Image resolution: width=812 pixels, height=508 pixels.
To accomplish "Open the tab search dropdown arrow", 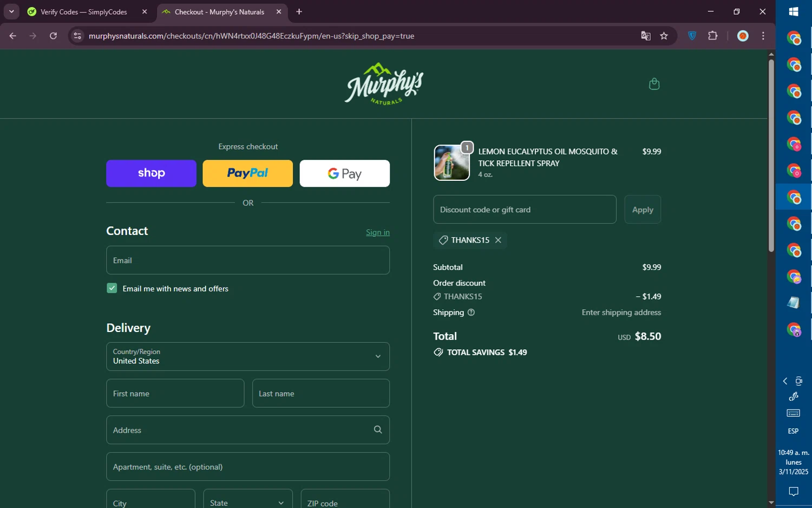I will pos(11,11).
